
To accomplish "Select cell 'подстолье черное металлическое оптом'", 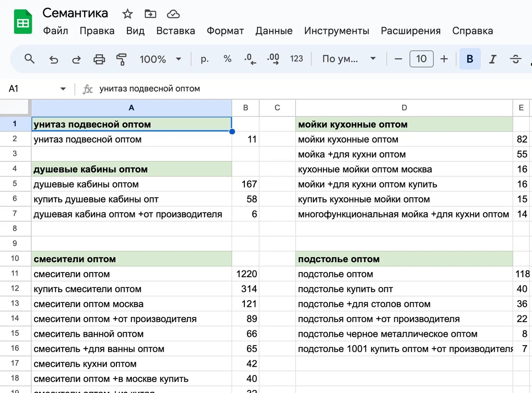I will coord(404,334).
